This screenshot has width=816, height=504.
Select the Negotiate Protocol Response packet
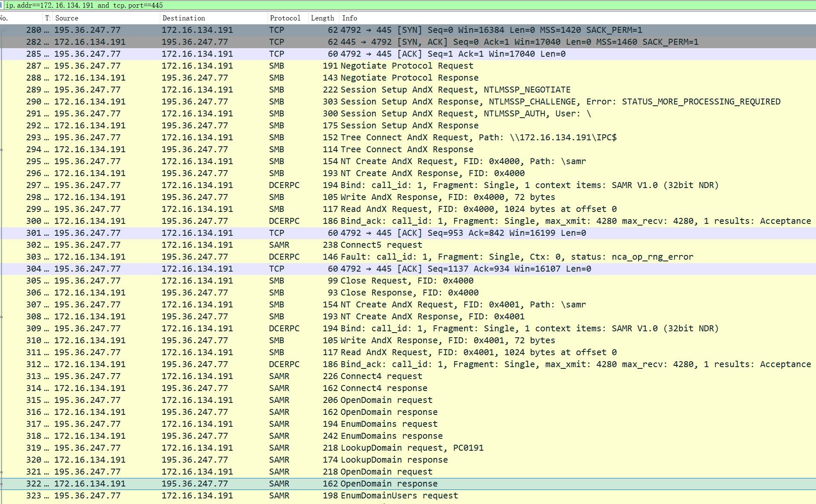pyautogui.click(x=408, y=78)
